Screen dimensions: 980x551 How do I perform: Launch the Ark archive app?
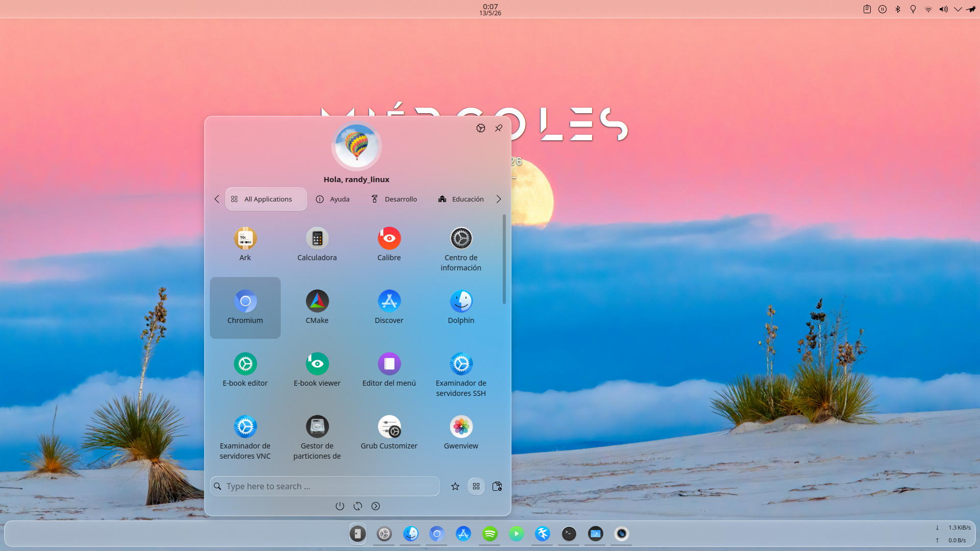tap(245, 244)
